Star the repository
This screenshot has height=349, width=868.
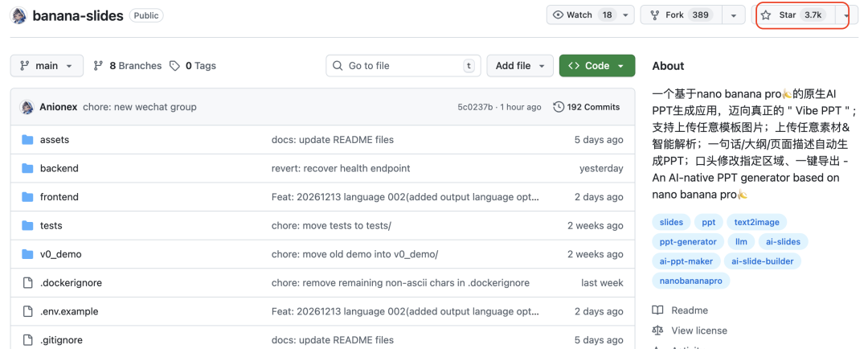[x=793, y=15]
